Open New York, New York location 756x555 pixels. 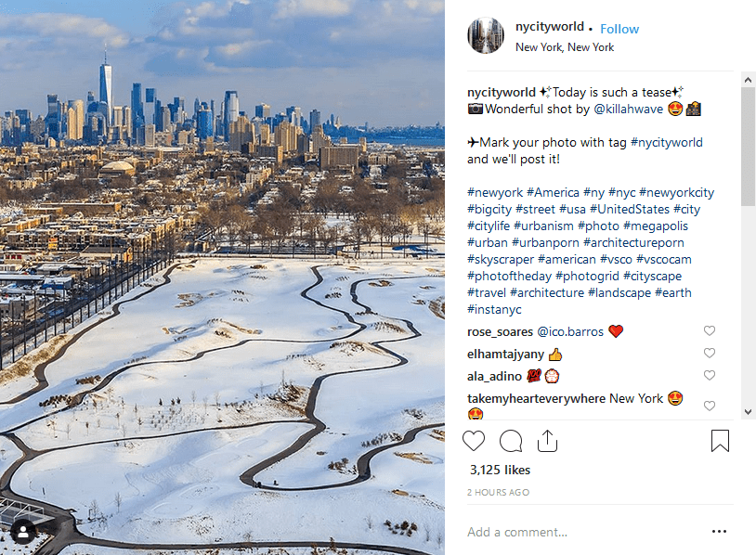pyautogui.click(x=565, y=47)
